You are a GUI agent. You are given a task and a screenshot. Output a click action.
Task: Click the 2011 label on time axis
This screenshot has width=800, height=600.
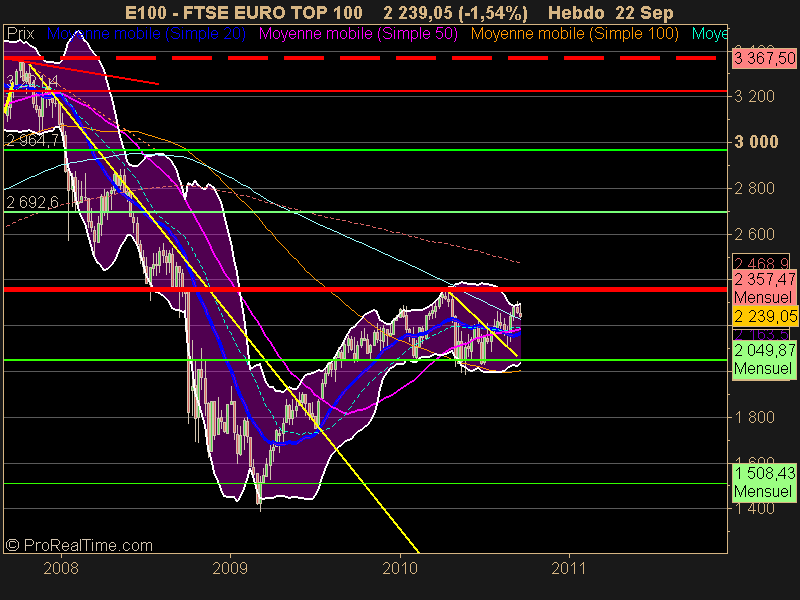[x=569, y=568]
